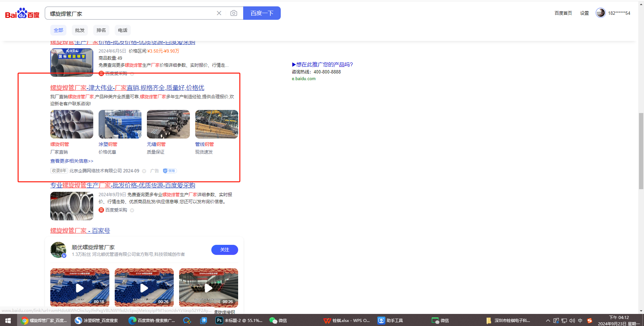644x326 pixels.
Task: Open the 无缝钢管 product image
Action: [x=168, y=124]
